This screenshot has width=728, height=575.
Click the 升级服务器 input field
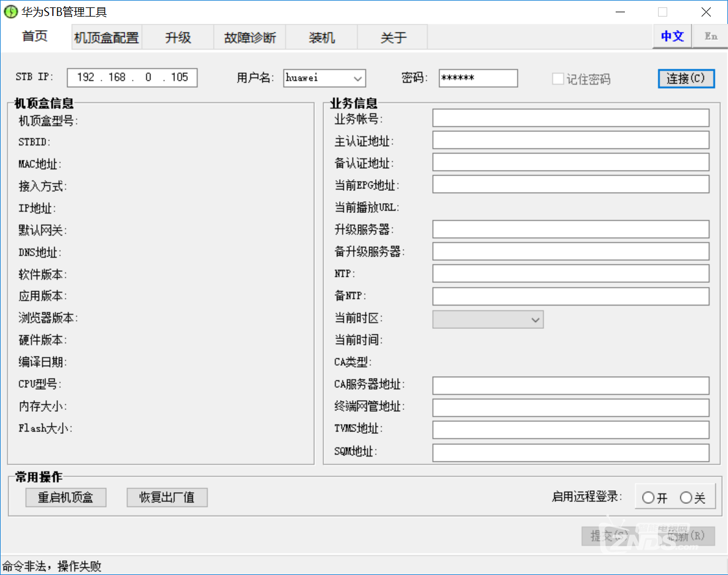coord(571,230)
